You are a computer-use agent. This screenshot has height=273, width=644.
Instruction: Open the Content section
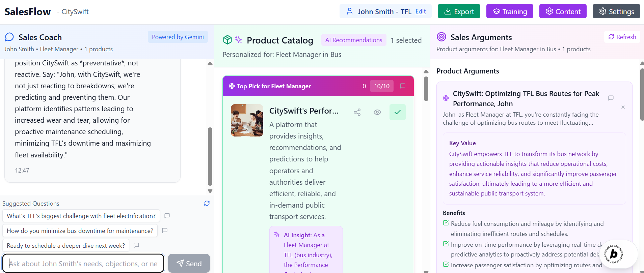563,11
